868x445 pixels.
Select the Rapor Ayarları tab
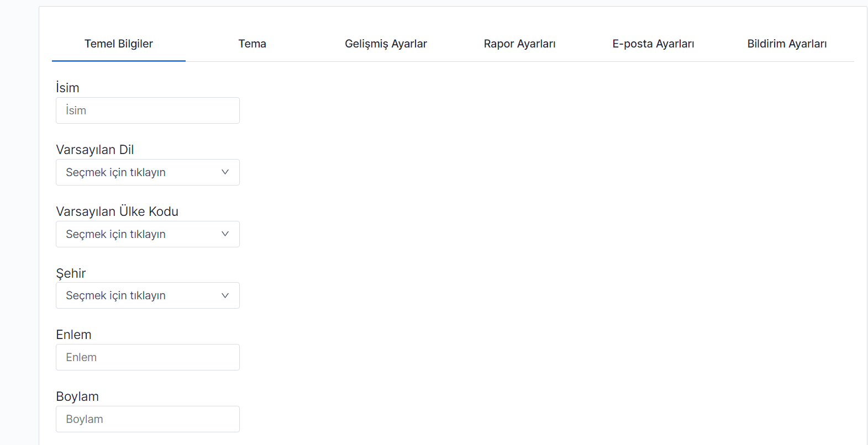(x=519, y=44)
